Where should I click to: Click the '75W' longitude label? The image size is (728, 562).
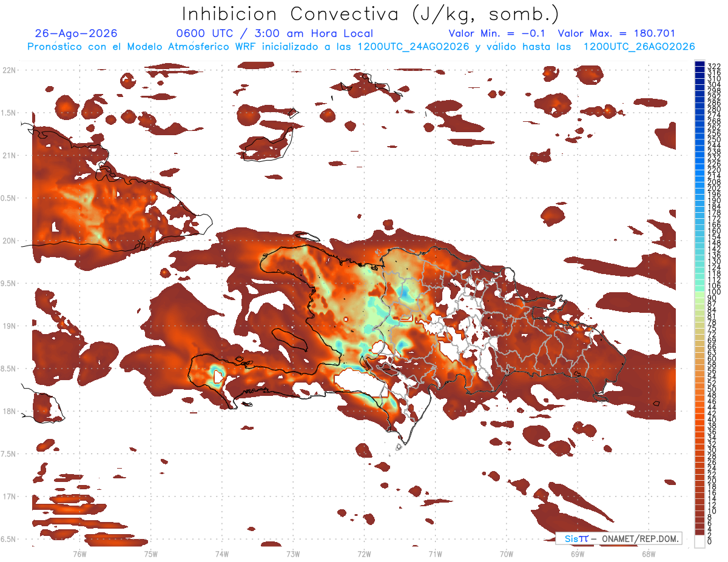(150, 554)
